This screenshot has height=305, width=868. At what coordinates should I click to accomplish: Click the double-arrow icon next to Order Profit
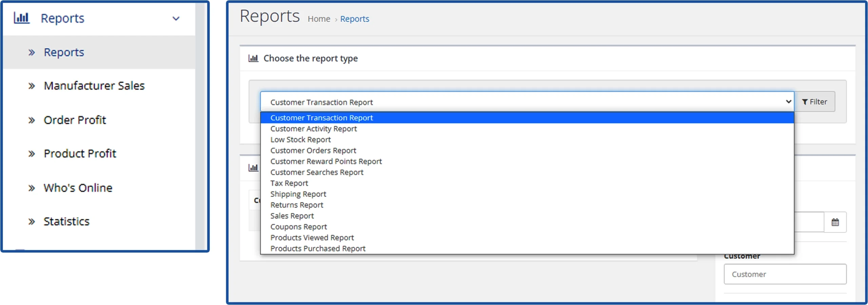(x=32, y=120)
